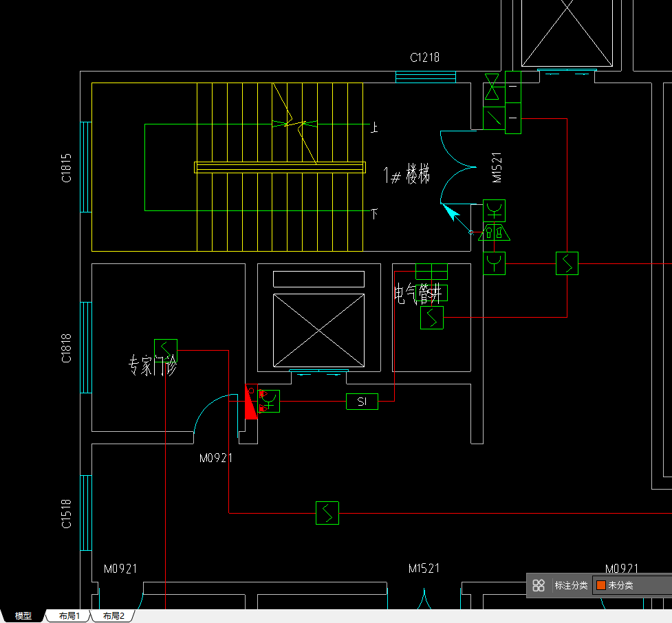Select smoke detector symbol below 电气管井 label

(432, 318)
